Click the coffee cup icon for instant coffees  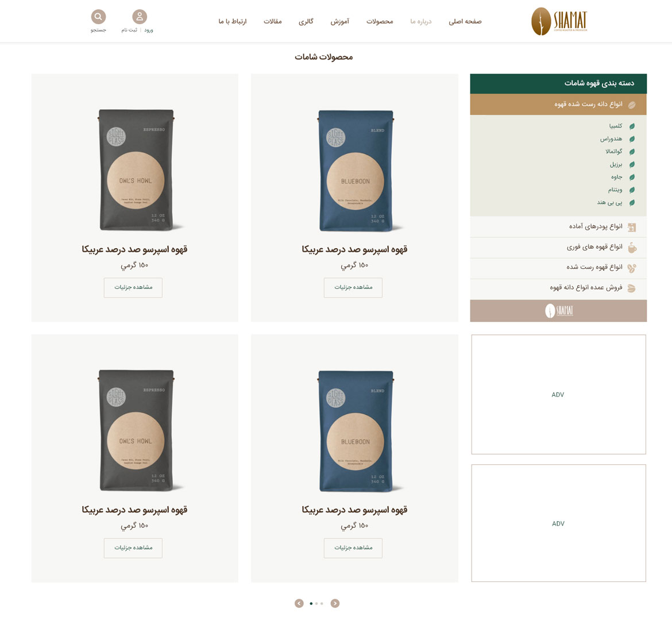(632, 248)
